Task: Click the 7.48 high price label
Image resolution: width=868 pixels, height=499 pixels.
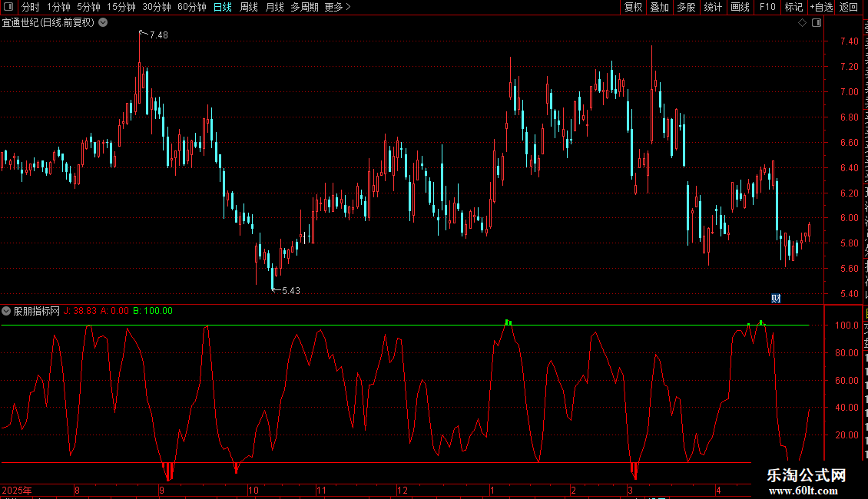Action: point(159,35)
